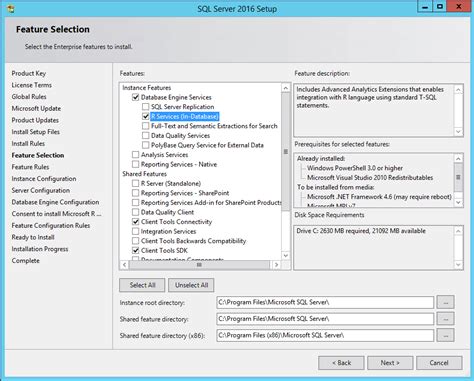Select Server Configuration step
This screenshot has height=381, width=474.
pyautogui.click(x=41, y=190)
